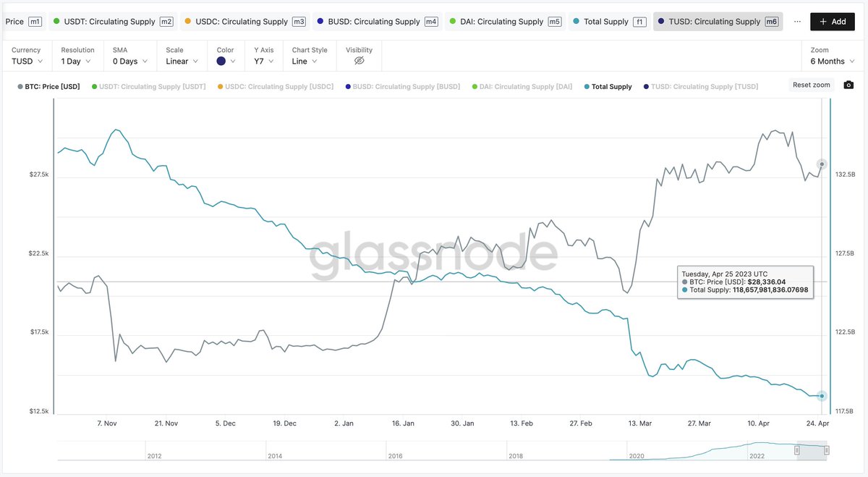868x477 pixels.
Task: Click 2016 on the navigator timeline
Action: click(x=396, y=456)
